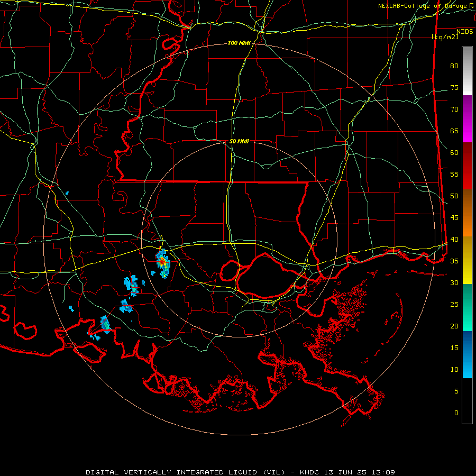Pick the gray-white segment of the color bar
The width and height of the screenshot is (476, 476).
pyautogui.click(x=467, y=71)
